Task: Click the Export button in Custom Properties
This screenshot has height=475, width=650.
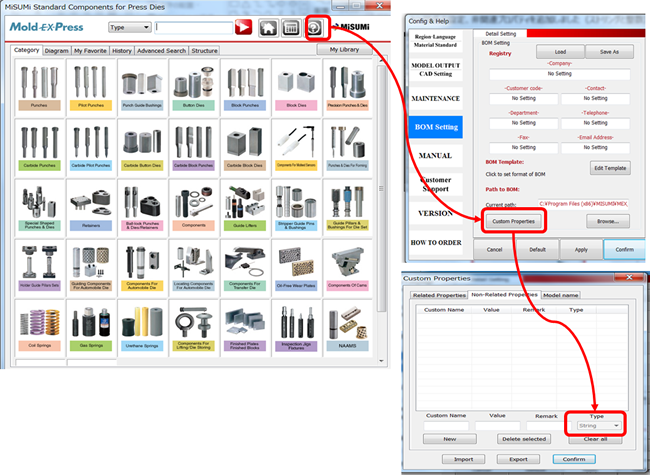Action: [x=518, y=459]
